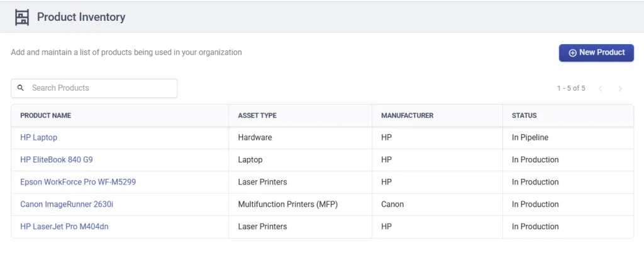This screenshot has width=644, height=260.
Task: Open Canon ImageRunner 2630i link
Action: (x=67, y=204)
